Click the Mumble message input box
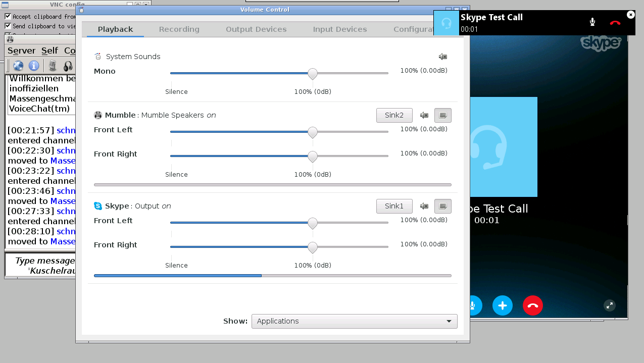The height and width of the screenshot is (363, 644). pos(40,266)
